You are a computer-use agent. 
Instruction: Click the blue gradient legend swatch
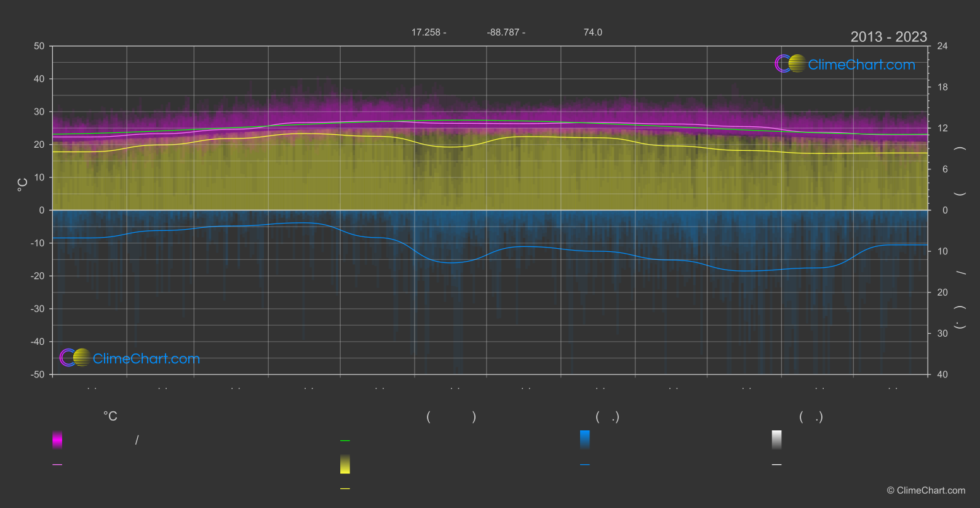click(x=585, y=440)
